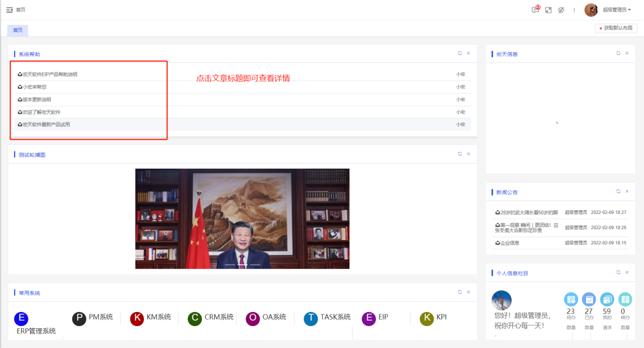This screenshot has width=644, height=348.
Task: Refresh the 新闻公告 panel
Action: pyautogui.click(x=618, y=192)
